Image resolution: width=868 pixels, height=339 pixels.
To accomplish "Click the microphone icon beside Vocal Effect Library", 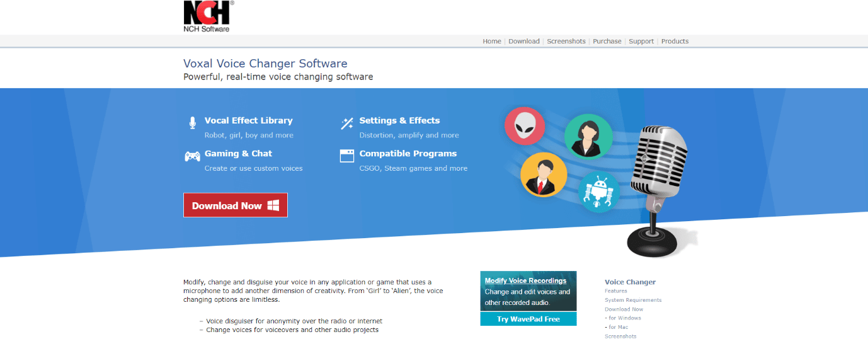I will click(x=192, y=123).
